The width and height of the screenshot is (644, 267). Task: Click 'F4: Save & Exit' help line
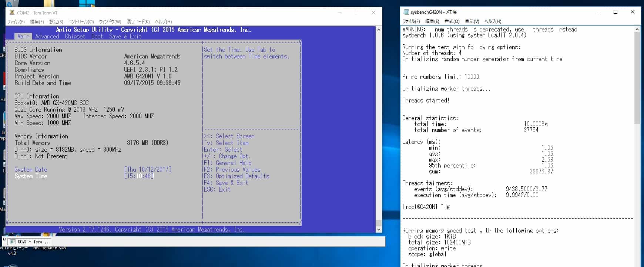226,183
